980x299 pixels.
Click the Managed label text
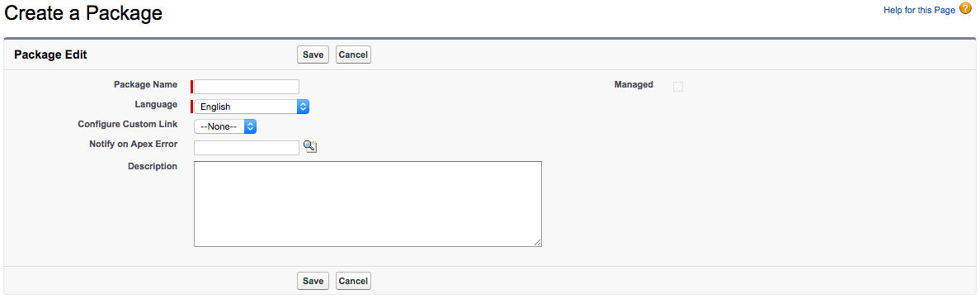click(634, 84)
